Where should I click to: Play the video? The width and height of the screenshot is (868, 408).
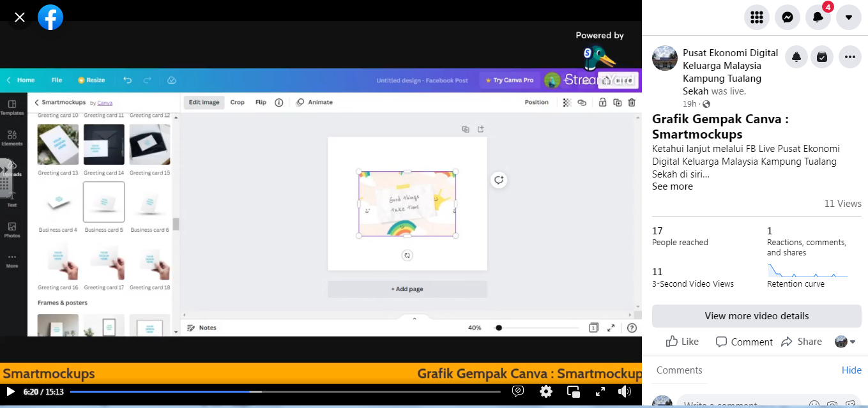[x=10, y=391]
